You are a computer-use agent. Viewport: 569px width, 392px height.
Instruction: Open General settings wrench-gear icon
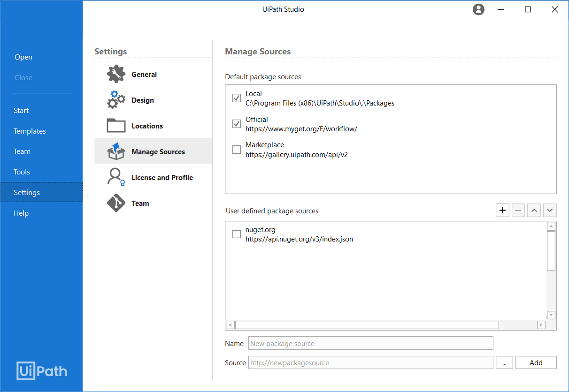[x=116, y=74]
